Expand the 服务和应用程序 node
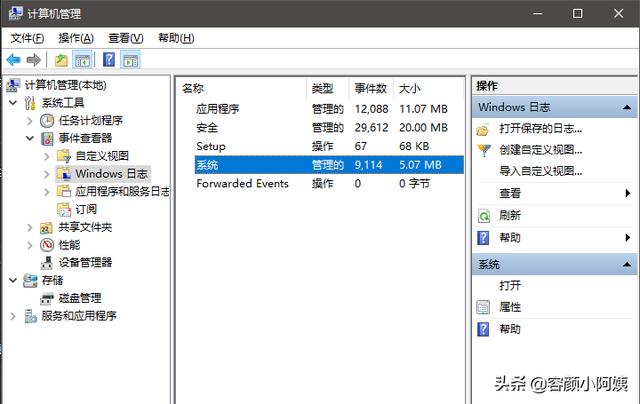Screen dimensions: 640x404 point(13,316)
